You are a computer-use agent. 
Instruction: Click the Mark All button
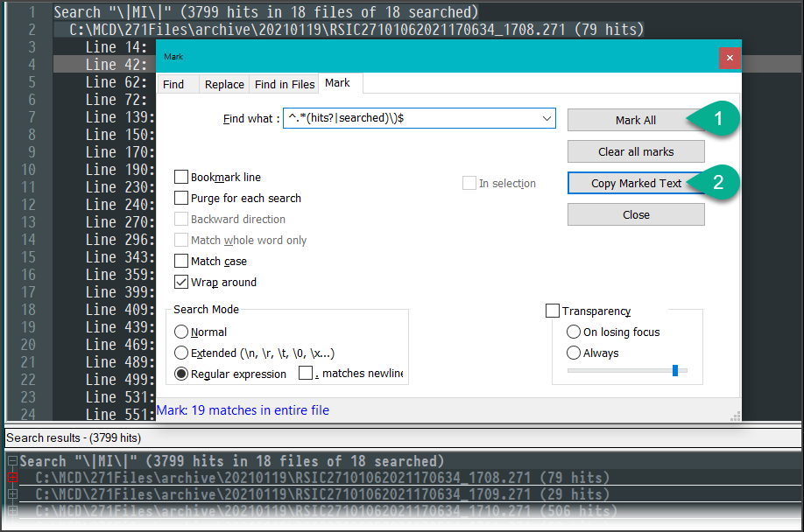[635, 121]
